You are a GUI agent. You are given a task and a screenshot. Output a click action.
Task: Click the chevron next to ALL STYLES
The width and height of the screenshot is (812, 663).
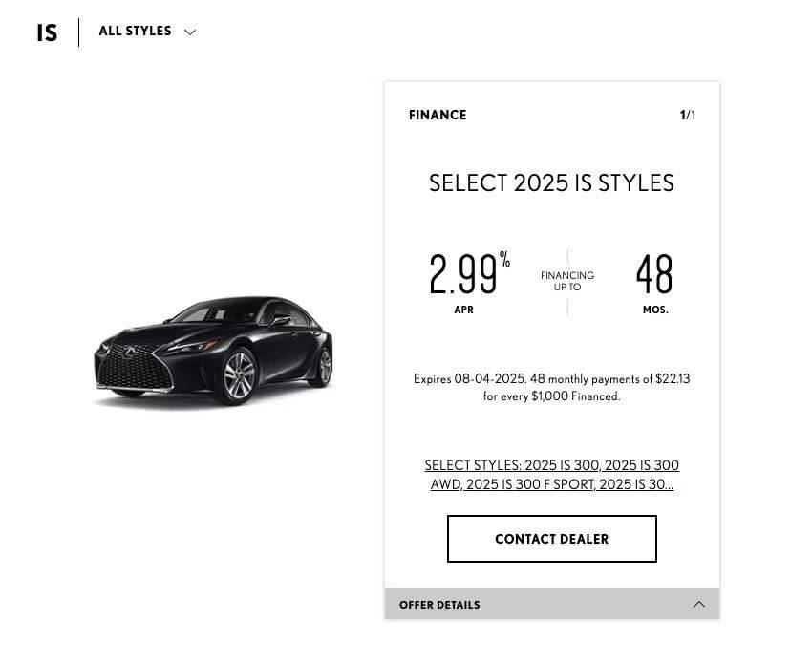tap(190, 32)
